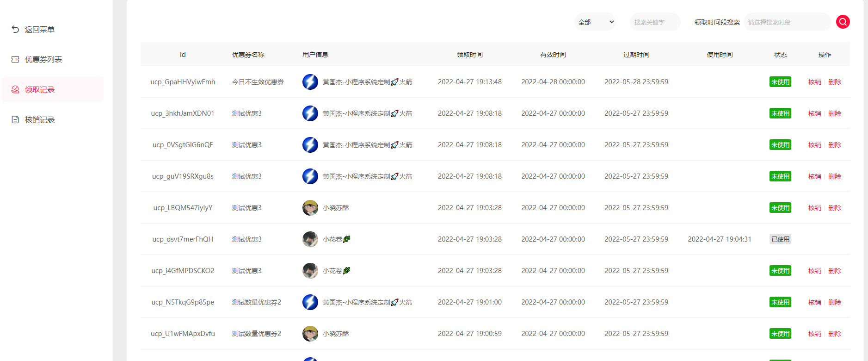This screenshot has height=361, width=868.
Task: Click 删除 in the ucp_i4GfMPDSCKO2 row
Action: (x=834, y=271)
